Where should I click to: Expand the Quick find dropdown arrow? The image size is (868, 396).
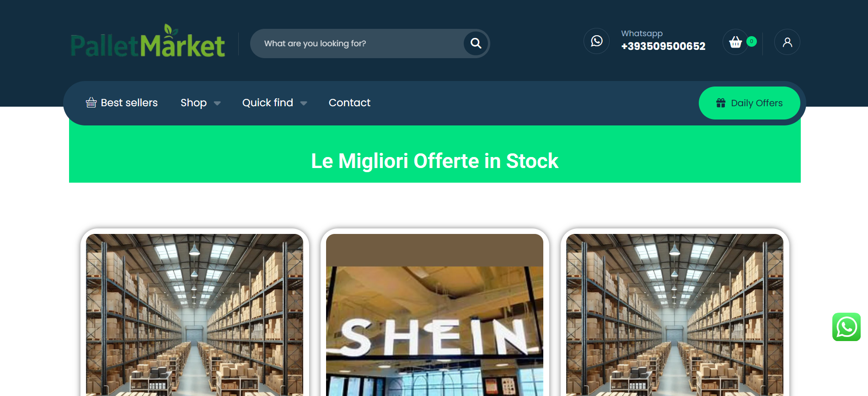click(x=304, y=103)
